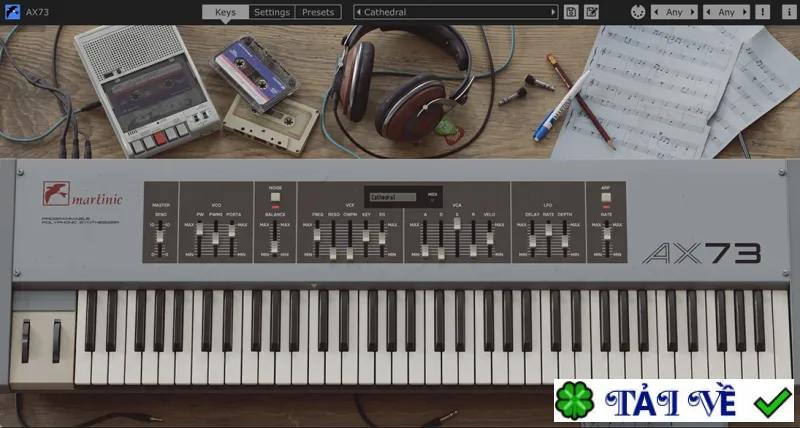Click the Cathedral LCD display on the synth
800x428 pixels.
tap(393, 197)
